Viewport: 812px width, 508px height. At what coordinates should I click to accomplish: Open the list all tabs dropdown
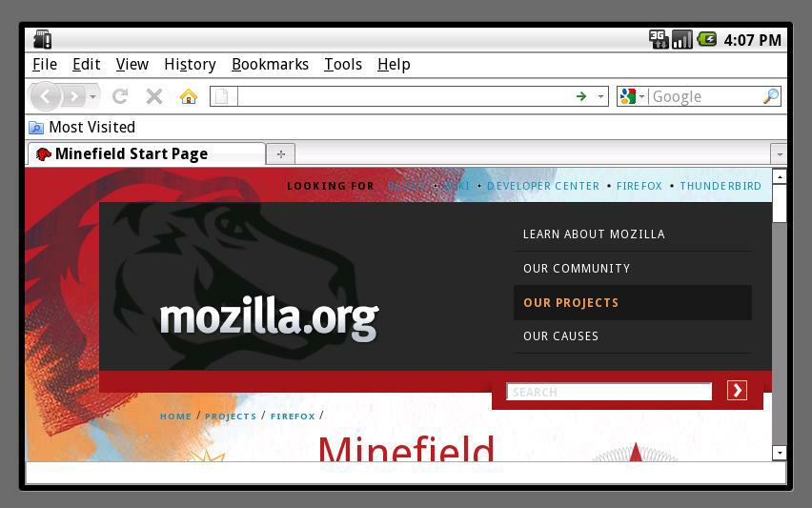tap(780, 154)
